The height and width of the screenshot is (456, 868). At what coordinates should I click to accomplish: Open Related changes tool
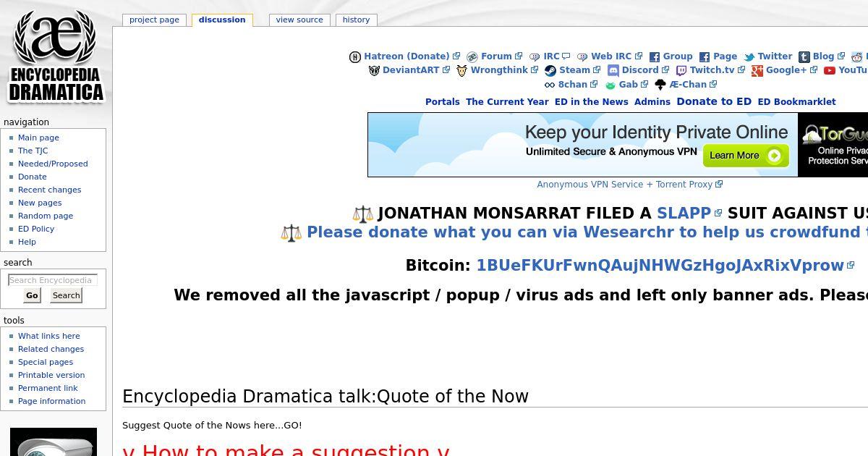coord(51,349)
